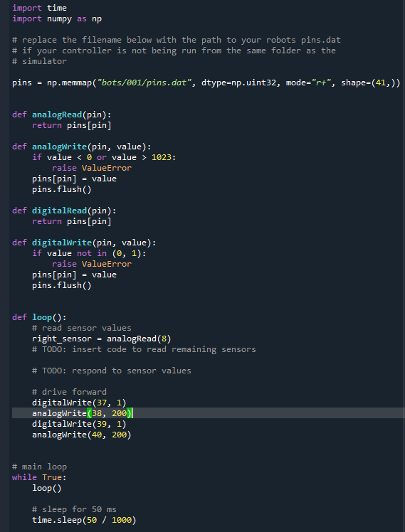Click '# sleep for 50 ms' comment

pyautogui.click(x=74, y=509)
